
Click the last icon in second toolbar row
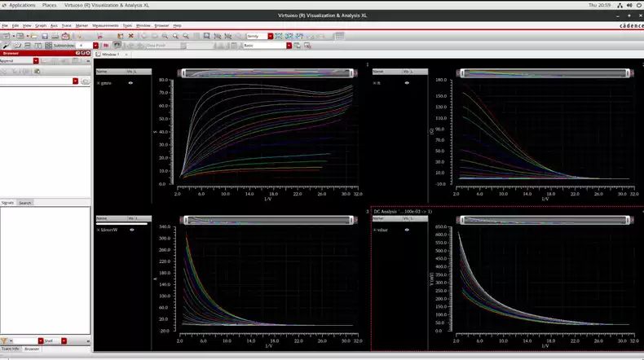307,46
